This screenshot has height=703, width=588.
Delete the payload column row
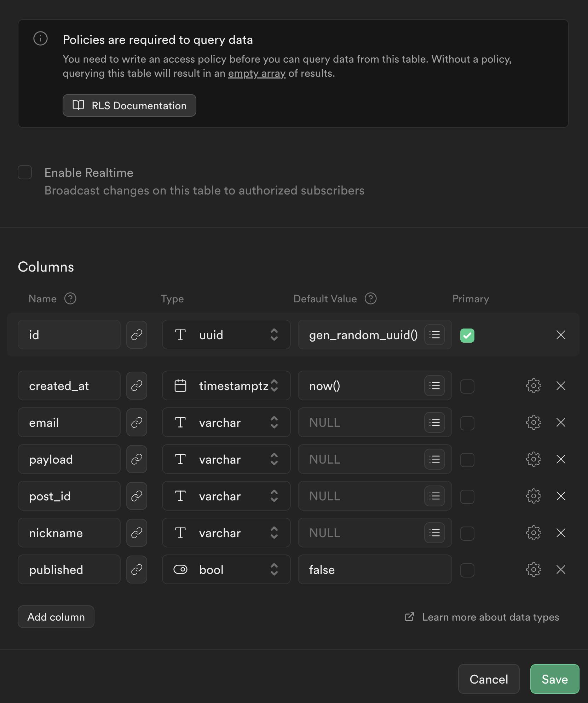(561, 459)
